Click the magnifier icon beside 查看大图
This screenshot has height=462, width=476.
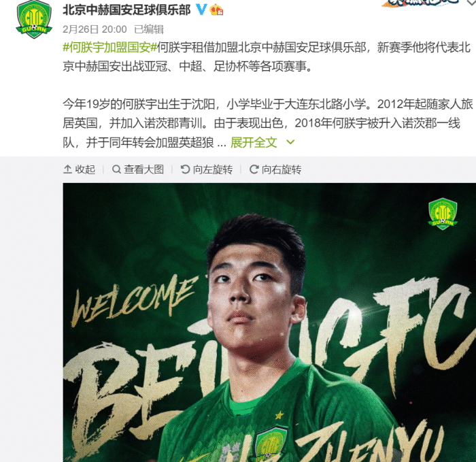tap(116, 169)
